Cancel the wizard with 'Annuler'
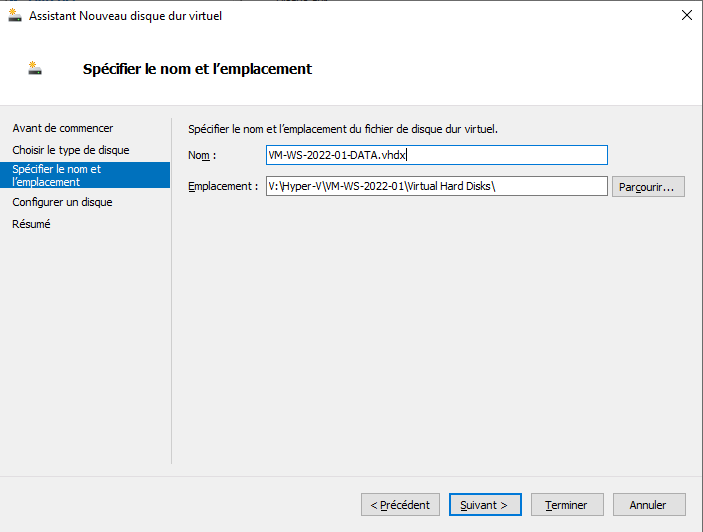 point(649,505)
